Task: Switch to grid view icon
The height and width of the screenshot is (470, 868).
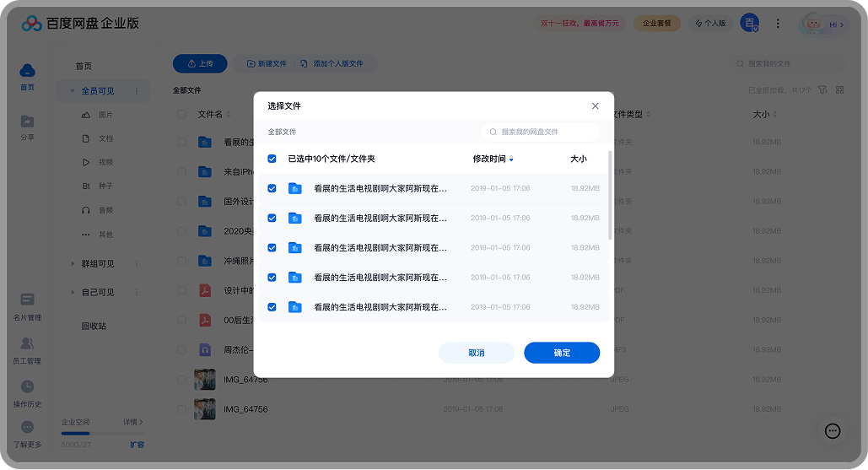Action: point(840,89)
